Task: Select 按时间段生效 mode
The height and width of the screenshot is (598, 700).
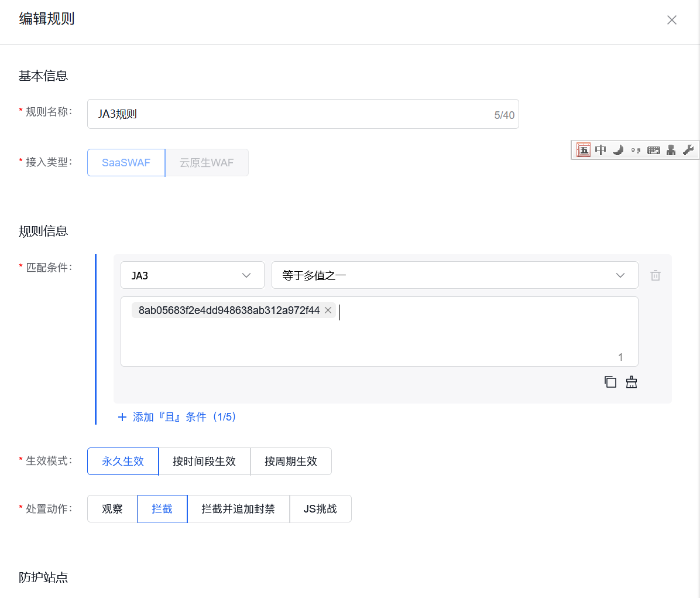Action: [x=205, y=461]
